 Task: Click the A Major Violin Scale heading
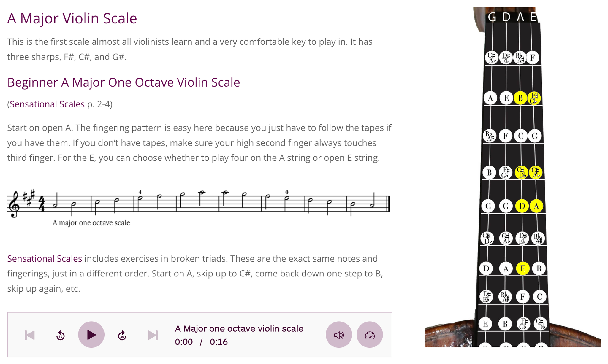click(72, 18)
